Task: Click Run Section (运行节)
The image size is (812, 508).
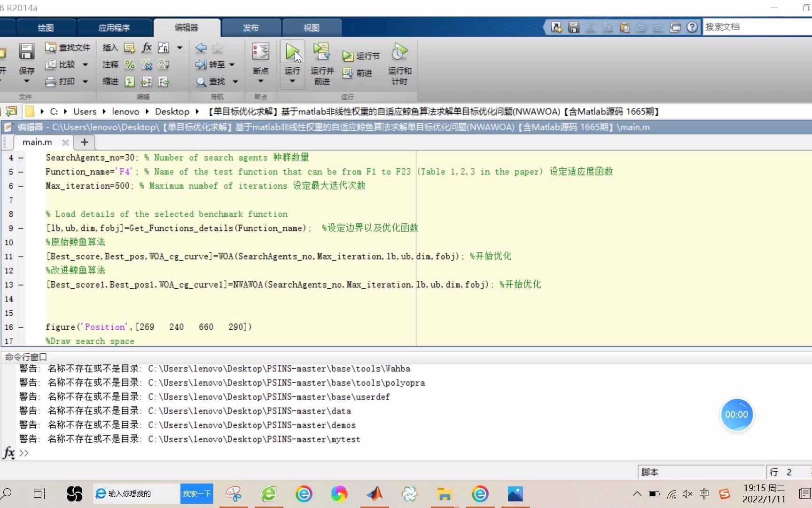Action: 361,56
